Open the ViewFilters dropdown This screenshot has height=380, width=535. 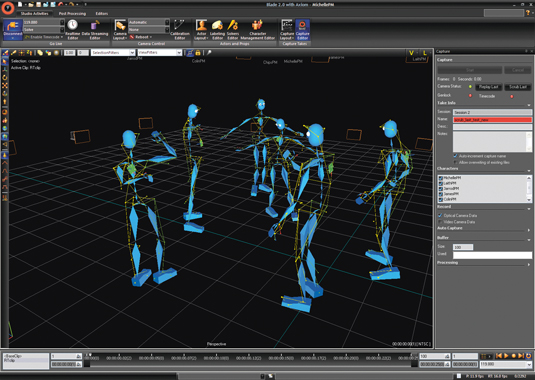[x=179, y=53]
